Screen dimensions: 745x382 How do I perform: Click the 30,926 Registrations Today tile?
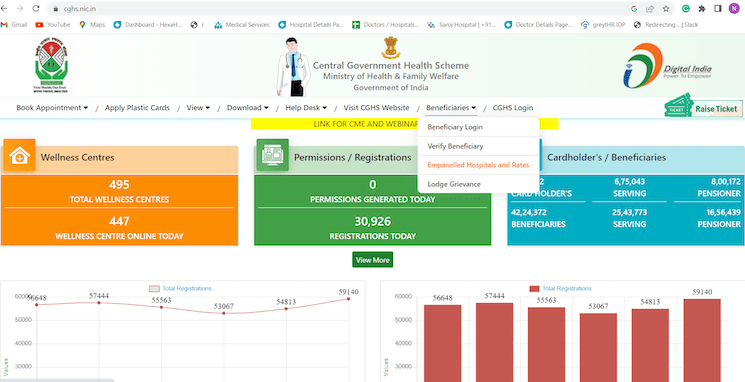point(372,228)
